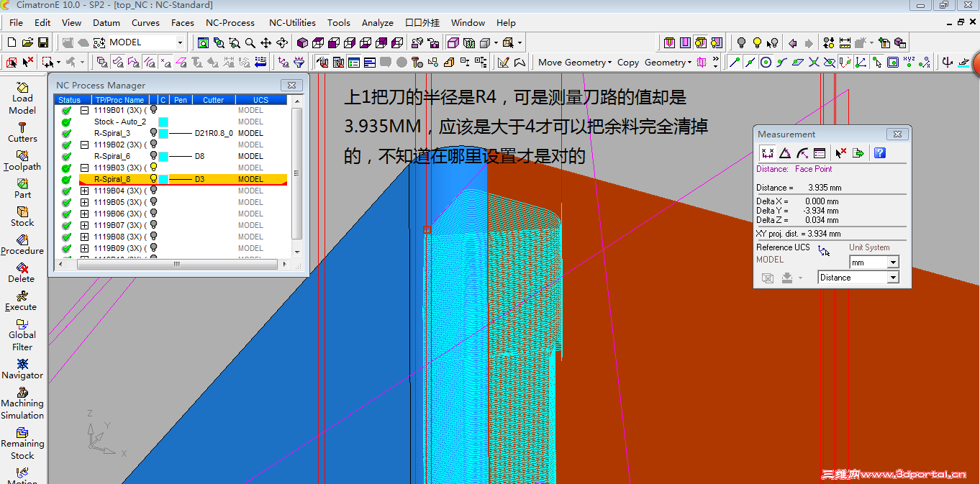The width and height of the screenshot is (980, 484).
Task: Collapse the 1119B01 toolpath node
Action: (84, 110)
